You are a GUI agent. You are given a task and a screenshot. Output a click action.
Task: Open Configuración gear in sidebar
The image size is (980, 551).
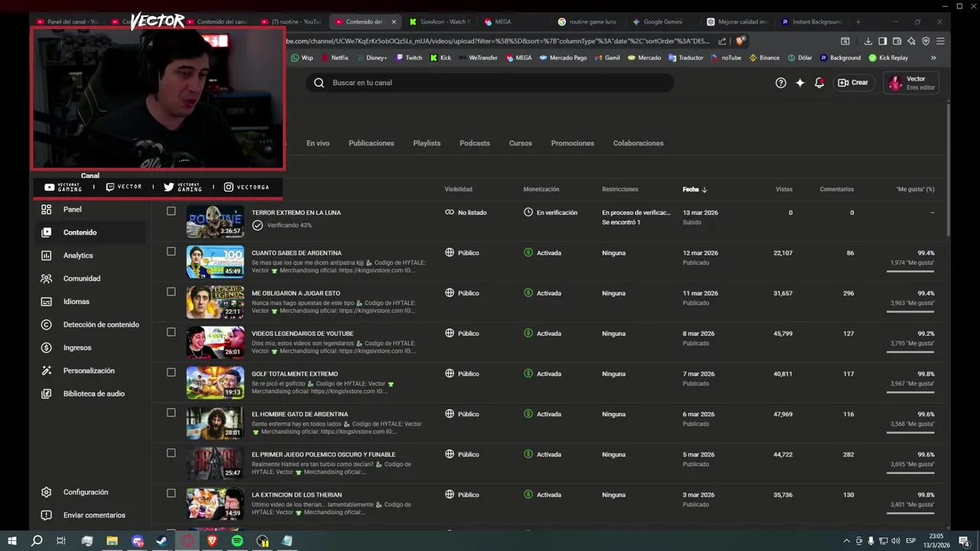coord(47,492)
